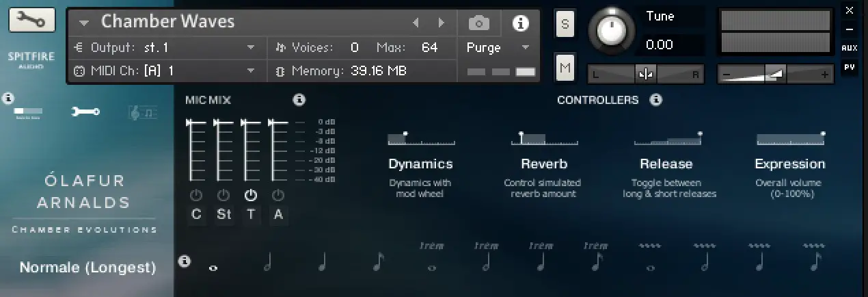Raise volume with plus button
The width and height of the screenshot is (868, 297).
825,75
